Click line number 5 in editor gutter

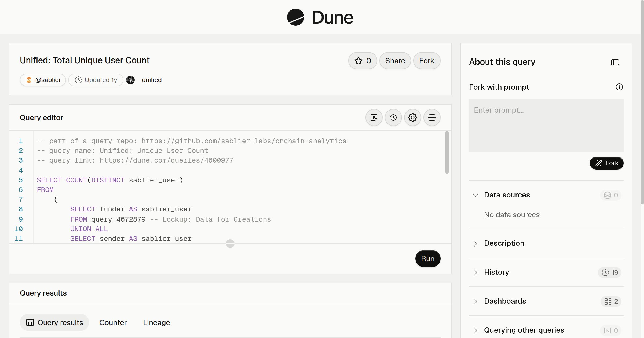21,180
